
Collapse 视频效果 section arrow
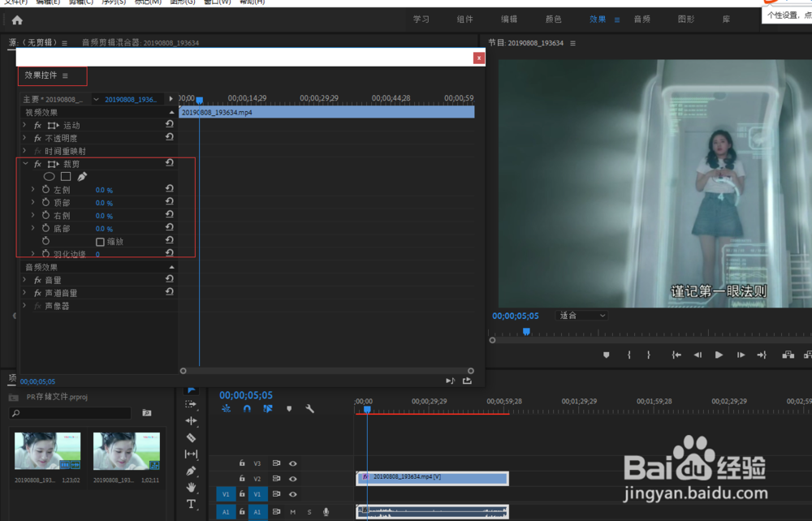point(171,112)
